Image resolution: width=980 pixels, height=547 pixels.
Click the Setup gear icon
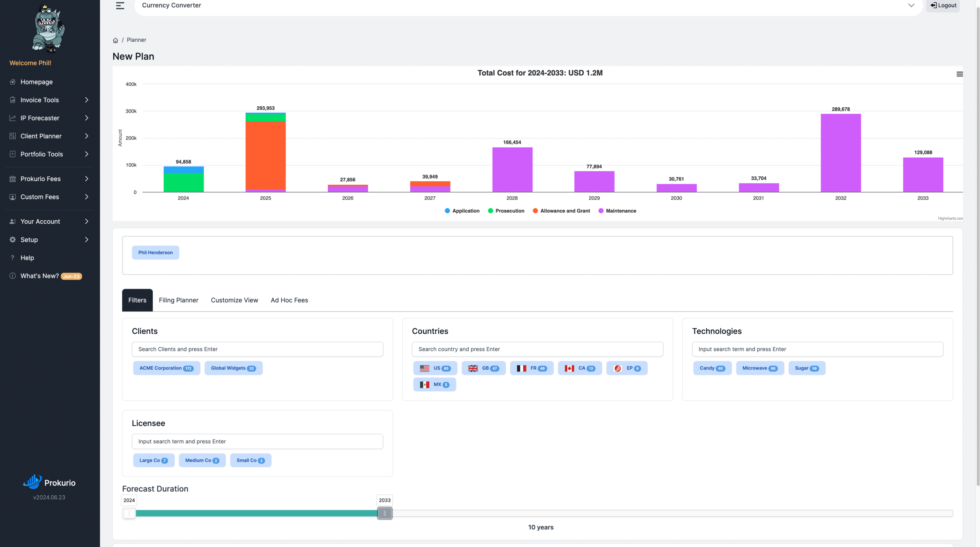(x=13, y=239)
